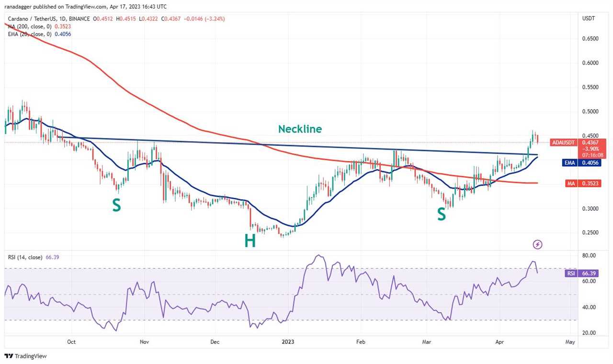Click the H head annotation letter
This screenshot has height=364, width=613.
point(250,241)
